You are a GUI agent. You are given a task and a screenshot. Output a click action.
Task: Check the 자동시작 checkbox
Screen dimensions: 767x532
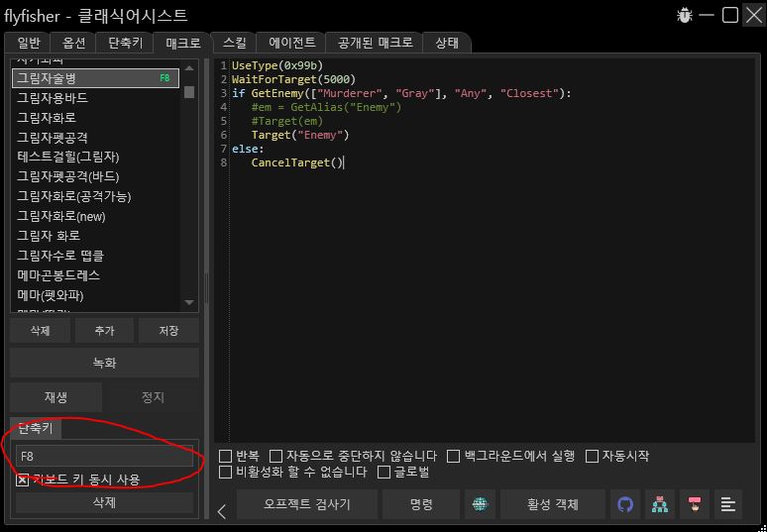coord(592,456)
